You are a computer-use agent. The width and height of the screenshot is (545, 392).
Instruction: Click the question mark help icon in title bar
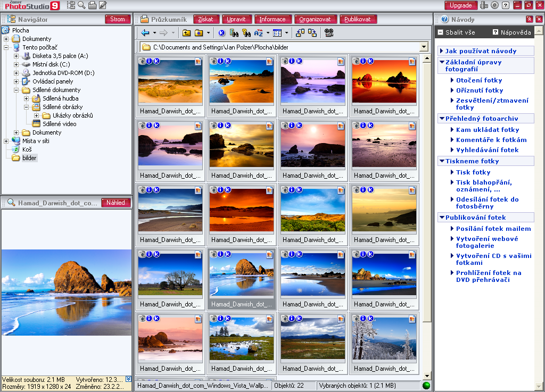tap(506, 5)
